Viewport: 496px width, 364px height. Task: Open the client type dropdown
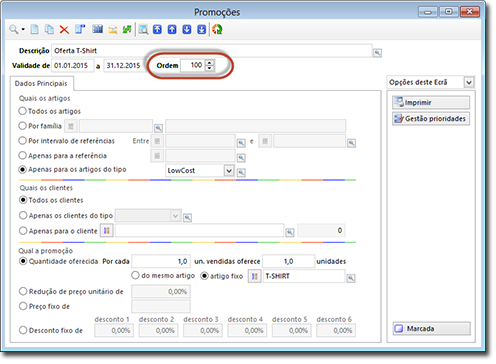point(175,216)
